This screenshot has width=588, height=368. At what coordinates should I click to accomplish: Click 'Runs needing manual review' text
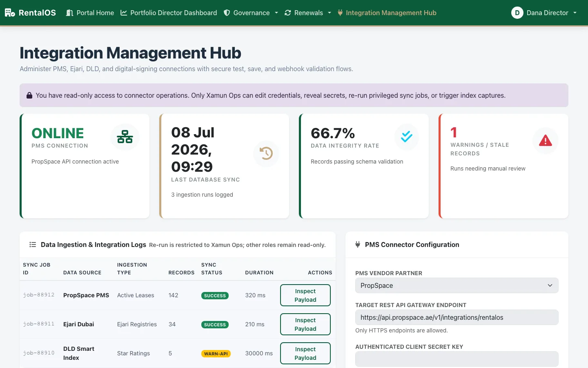[488, 168]
